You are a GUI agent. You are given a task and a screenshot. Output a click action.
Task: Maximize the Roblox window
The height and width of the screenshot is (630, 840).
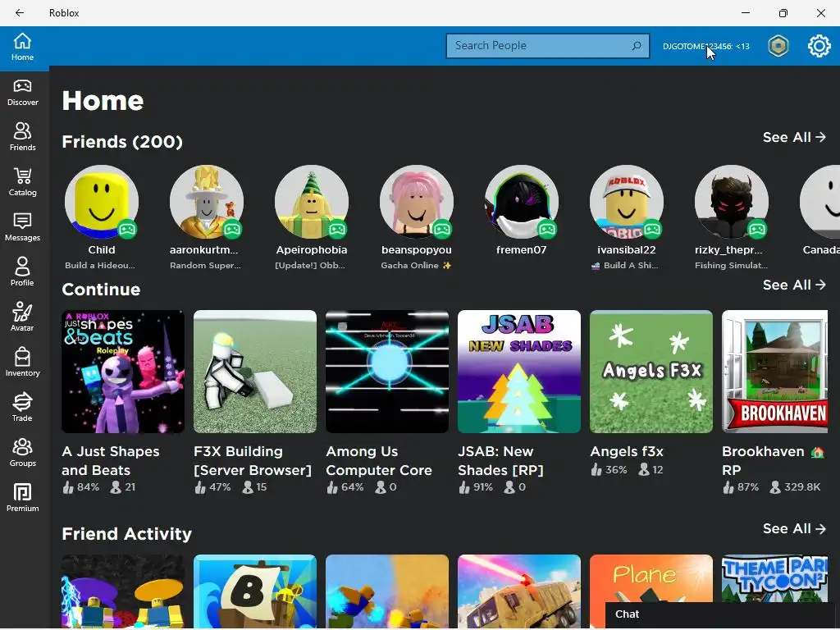tap(783, 13)
